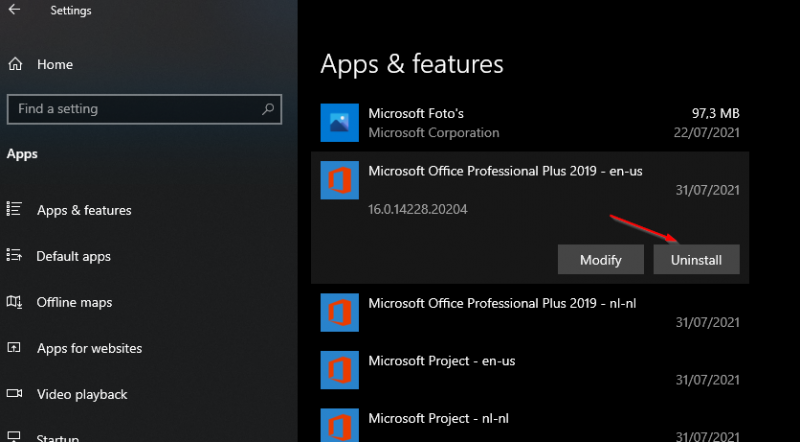Expand the Microsoft Project - en-us entry
The width and height of the screenshot is (800, 442).
click(x=530, y=370)
